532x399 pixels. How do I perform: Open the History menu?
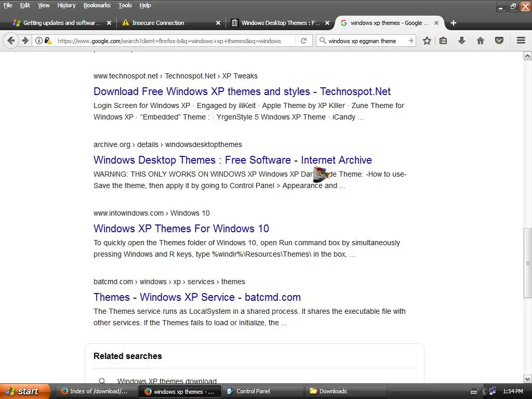[66, 5]
